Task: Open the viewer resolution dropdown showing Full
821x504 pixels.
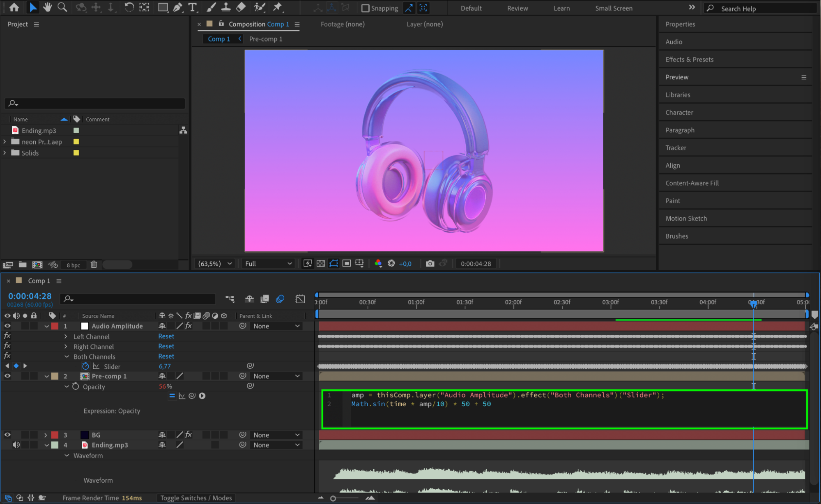Action: [x=268, y=264]
